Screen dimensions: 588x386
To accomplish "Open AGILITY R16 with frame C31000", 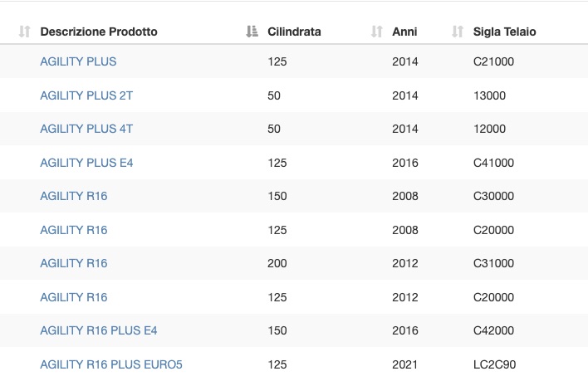I will coord(73,263).
